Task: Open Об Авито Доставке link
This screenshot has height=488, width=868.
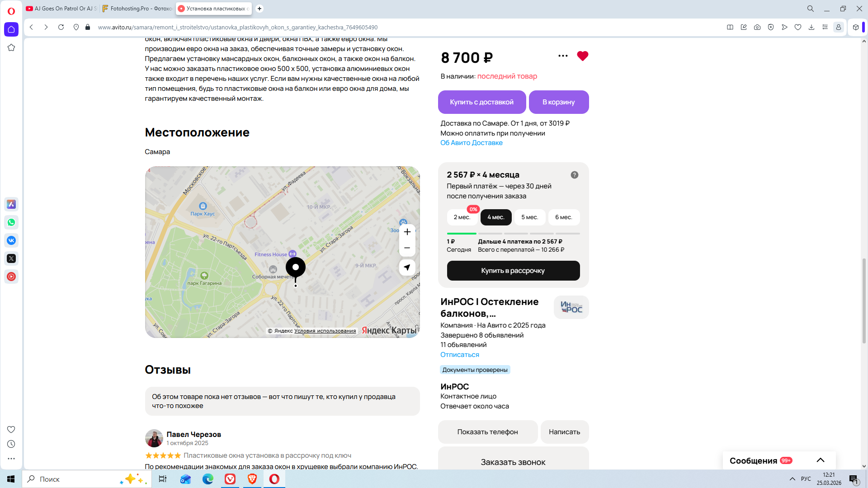Action: [471, 143]
